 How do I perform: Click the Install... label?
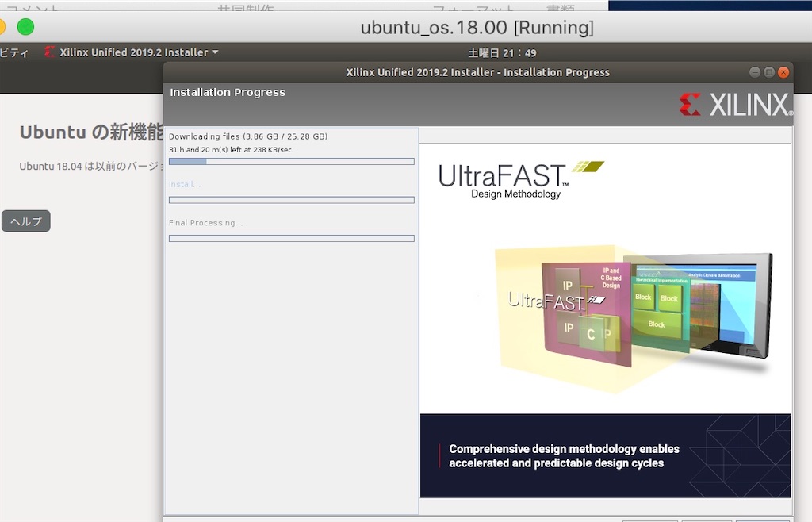pyautogui.click(x=184, y=184)
